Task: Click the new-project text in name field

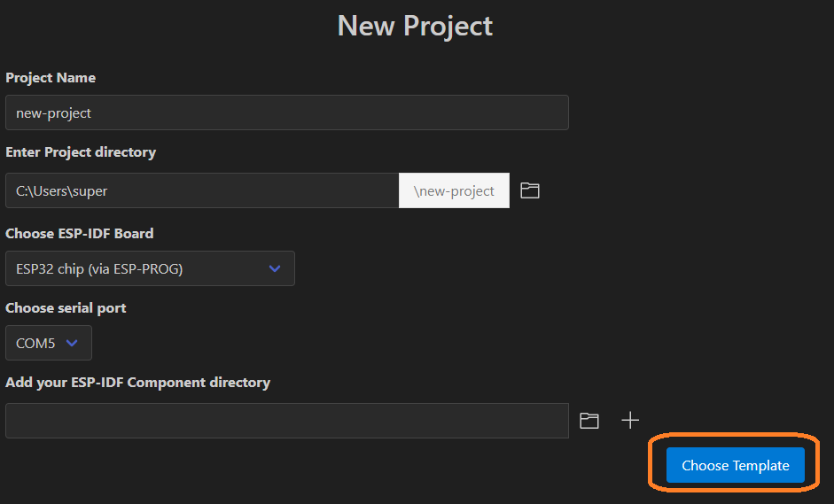Action: point(53,113)
